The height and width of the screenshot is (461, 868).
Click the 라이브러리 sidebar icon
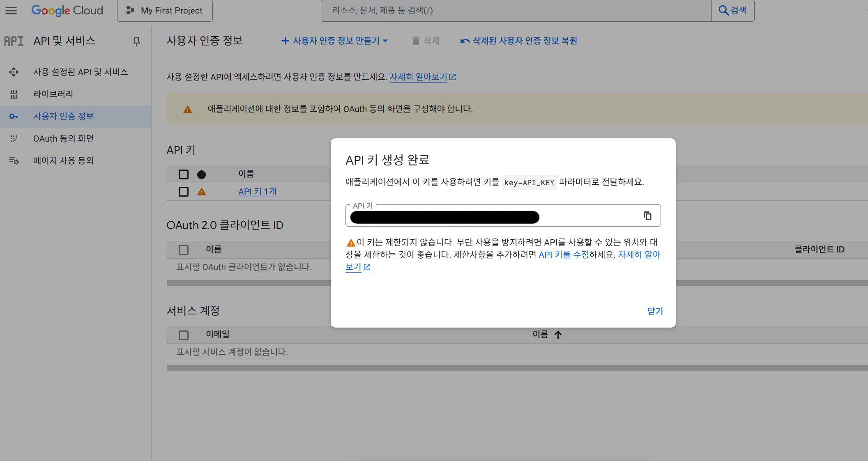(14, 94)
